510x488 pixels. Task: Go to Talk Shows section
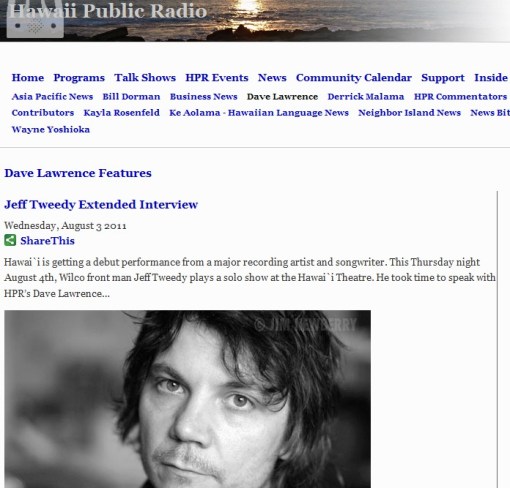coord(145,78)
